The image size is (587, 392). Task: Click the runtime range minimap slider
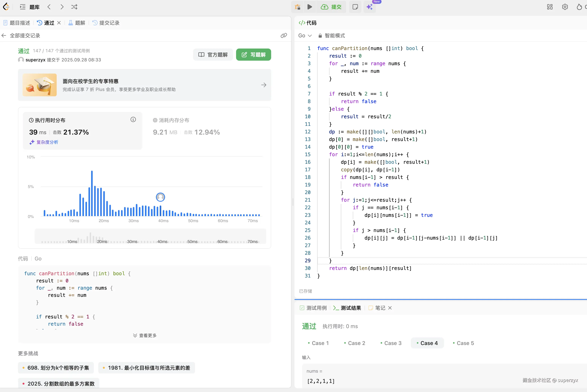point(150,236)
